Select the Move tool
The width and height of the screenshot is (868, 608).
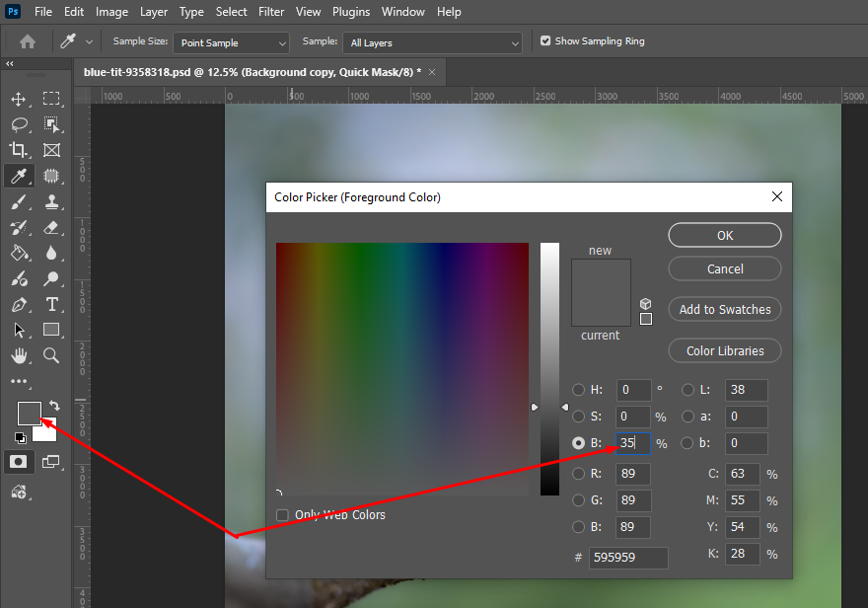point(20,99)
